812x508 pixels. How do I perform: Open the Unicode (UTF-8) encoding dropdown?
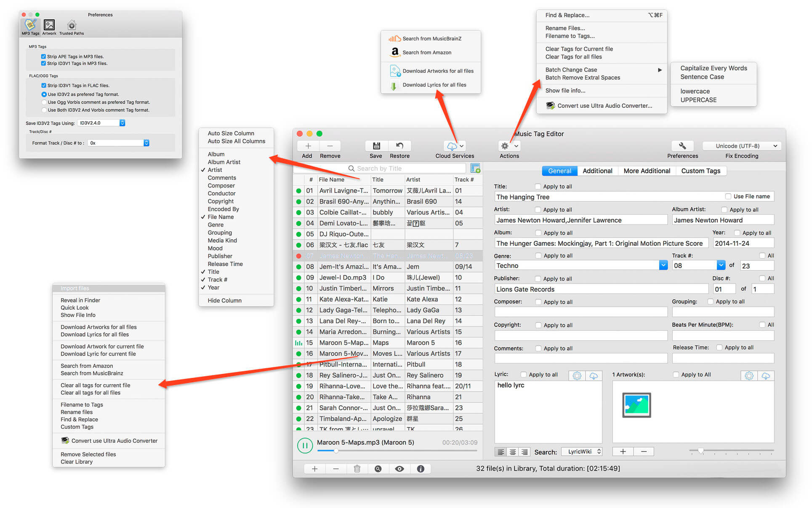coord(742,146)
